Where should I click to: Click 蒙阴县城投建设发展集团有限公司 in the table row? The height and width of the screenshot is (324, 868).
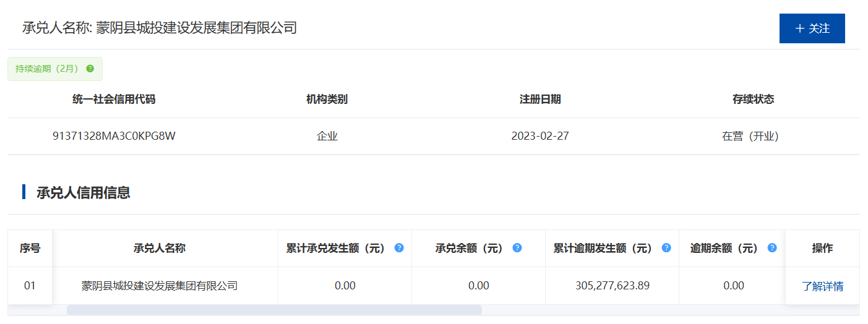(x=160, y=286)
